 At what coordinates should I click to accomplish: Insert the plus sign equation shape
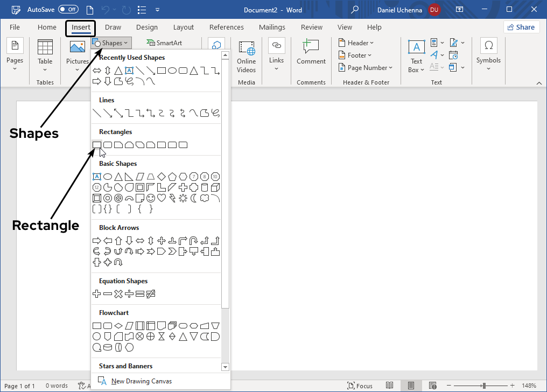tap(97, 294)
